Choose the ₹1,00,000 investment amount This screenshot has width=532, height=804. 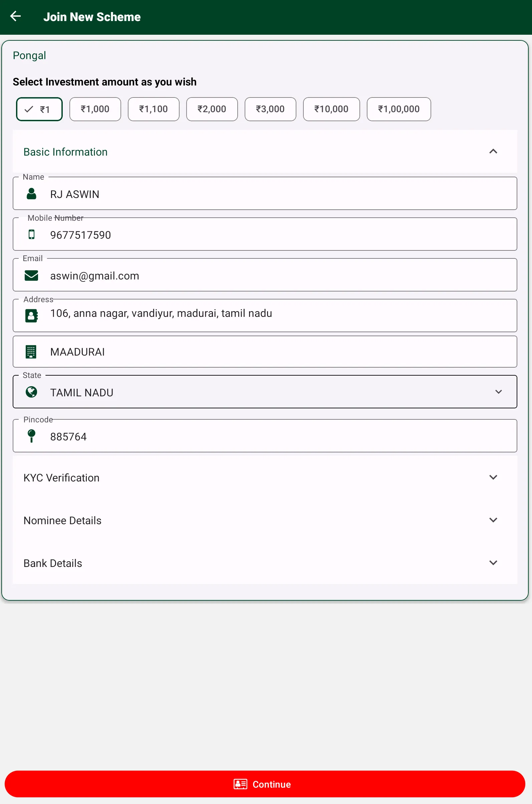398,109
